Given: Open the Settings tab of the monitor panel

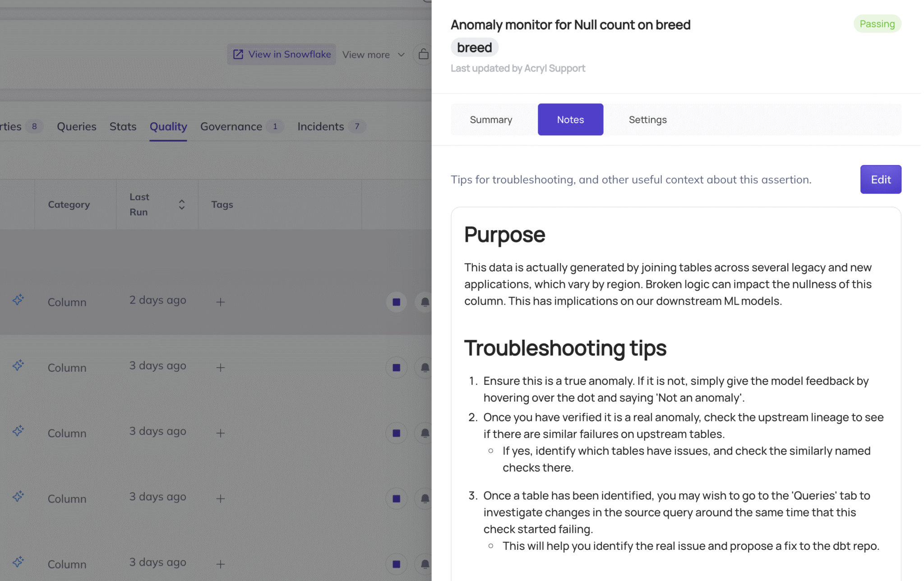Looking at the screenshot, I should click(647, 120).
